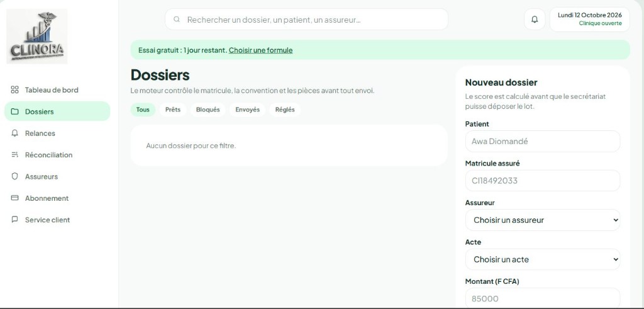Expand the Choisir un acte dropdown

[x=543, y=259]
